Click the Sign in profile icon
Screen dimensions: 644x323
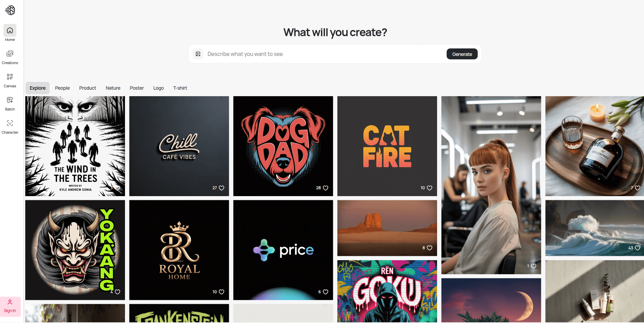click(10, 302)
